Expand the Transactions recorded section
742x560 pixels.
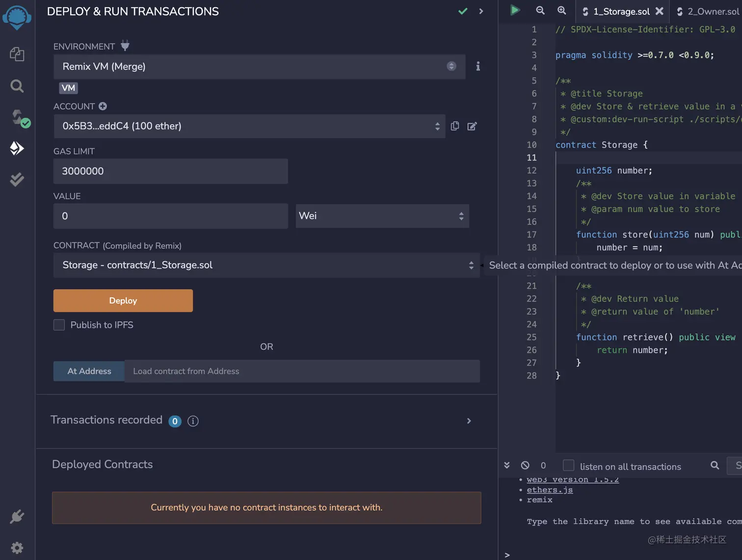coord(469,421)
